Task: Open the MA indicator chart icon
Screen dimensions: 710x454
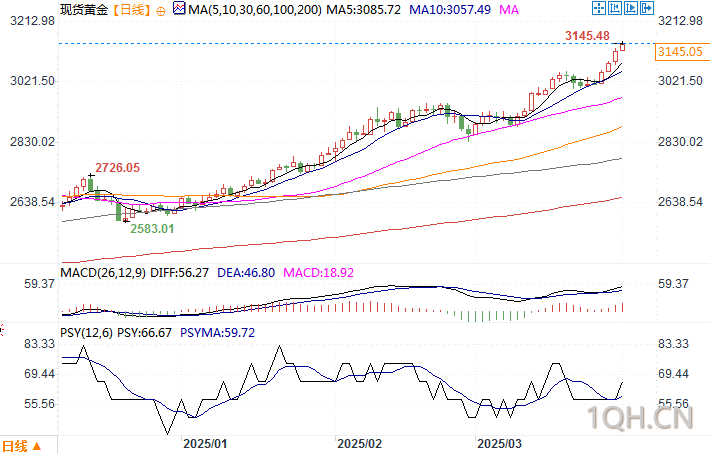Action: coord(179,8)
